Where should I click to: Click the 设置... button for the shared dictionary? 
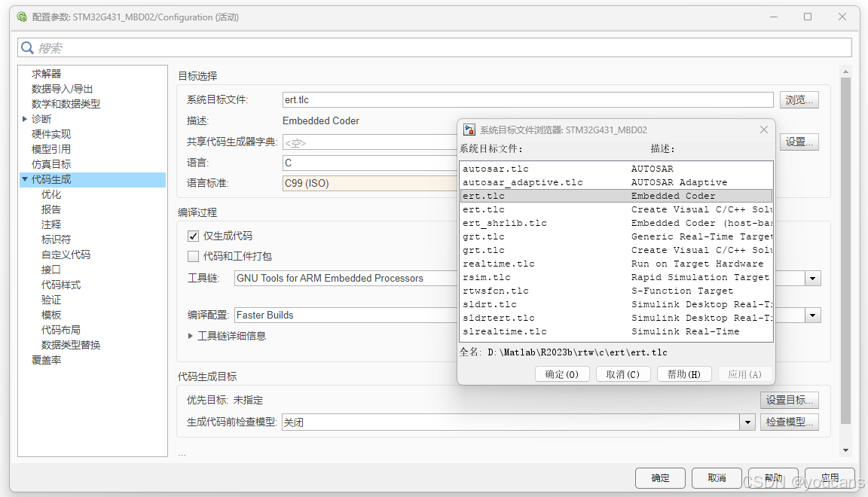799,142
